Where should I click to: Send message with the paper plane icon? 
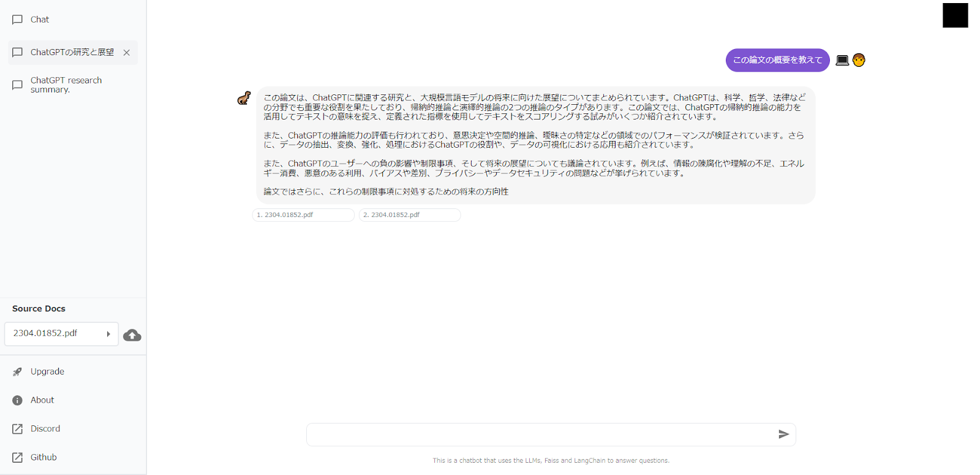[x=783, y=435]
